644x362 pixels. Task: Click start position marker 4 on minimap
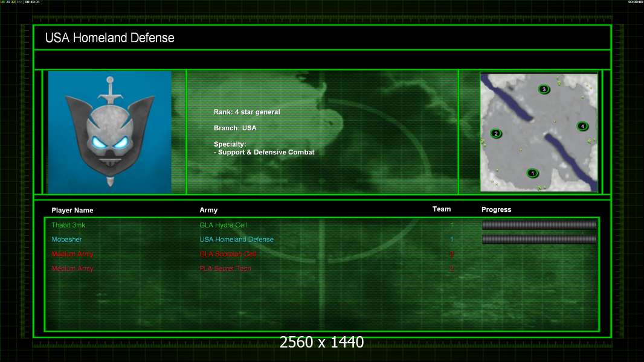tap(582, 126)
